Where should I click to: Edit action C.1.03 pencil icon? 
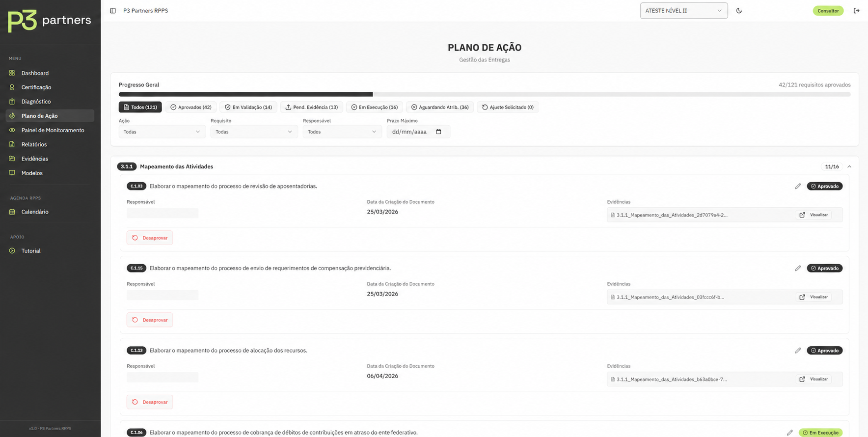(x=798, y=186)
